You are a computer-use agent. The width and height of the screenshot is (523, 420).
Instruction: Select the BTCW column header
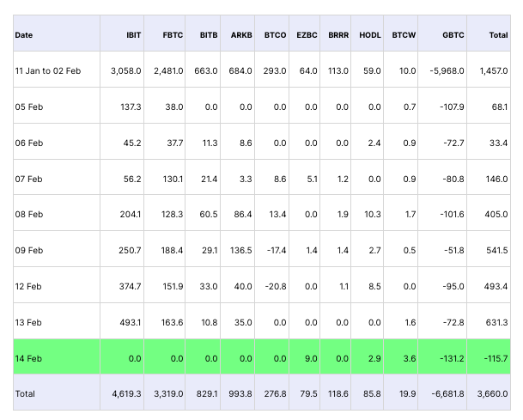(x=404, y=35)
